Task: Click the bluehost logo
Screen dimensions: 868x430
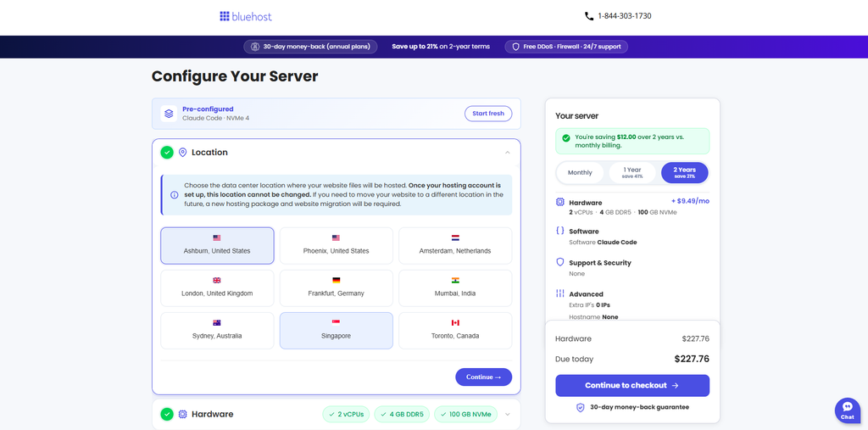Action: 246,16
